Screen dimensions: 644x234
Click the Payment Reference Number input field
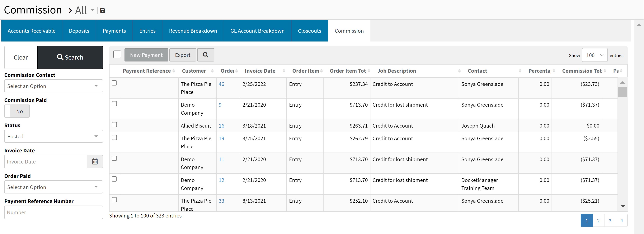[54, 212]
